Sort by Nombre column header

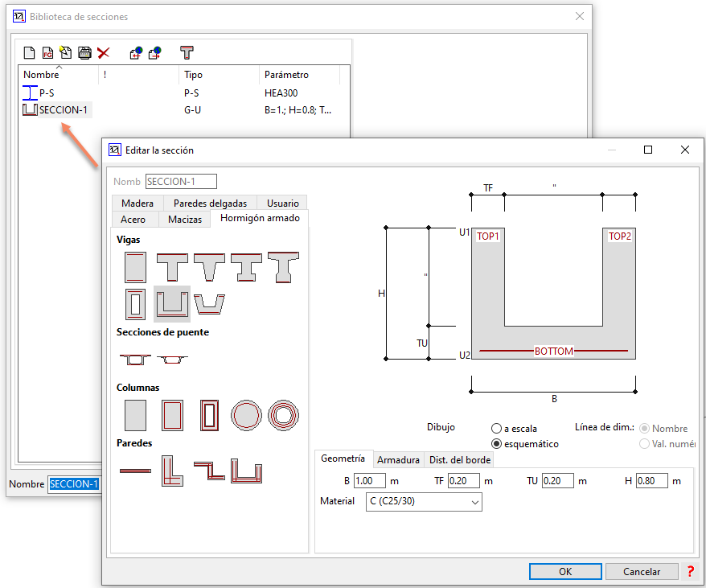[x=59, y=75]
